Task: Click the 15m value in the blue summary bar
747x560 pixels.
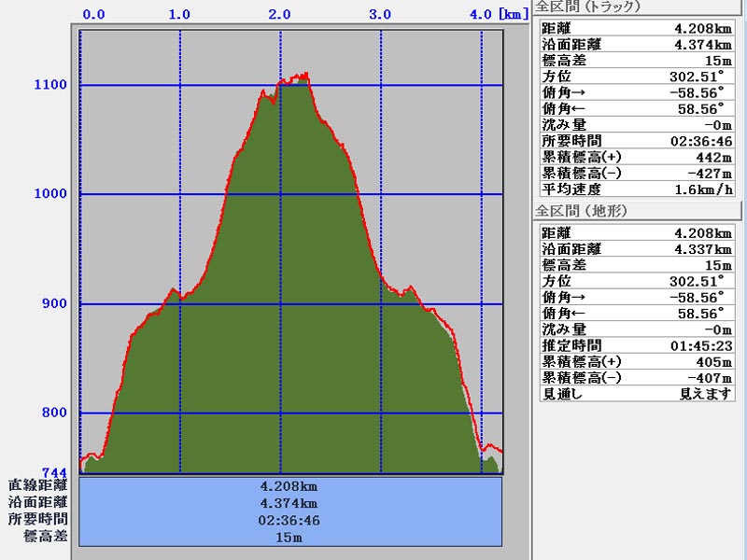Action: (290, 538)
